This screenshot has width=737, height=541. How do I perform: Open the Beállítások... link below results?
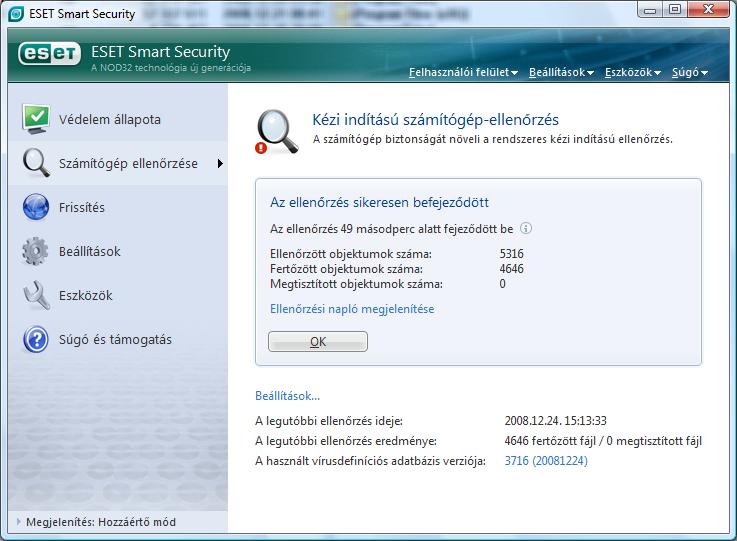tap(287, 396)
